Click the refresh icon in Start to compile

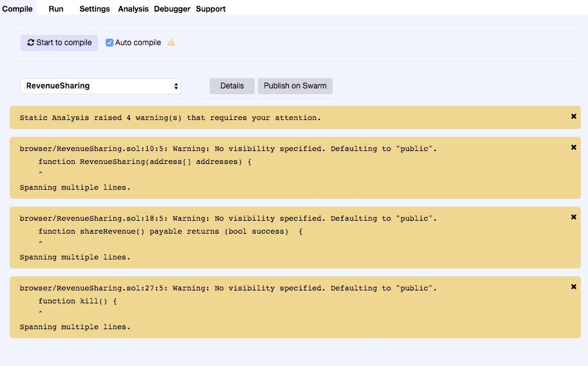(x=30, y=43)
